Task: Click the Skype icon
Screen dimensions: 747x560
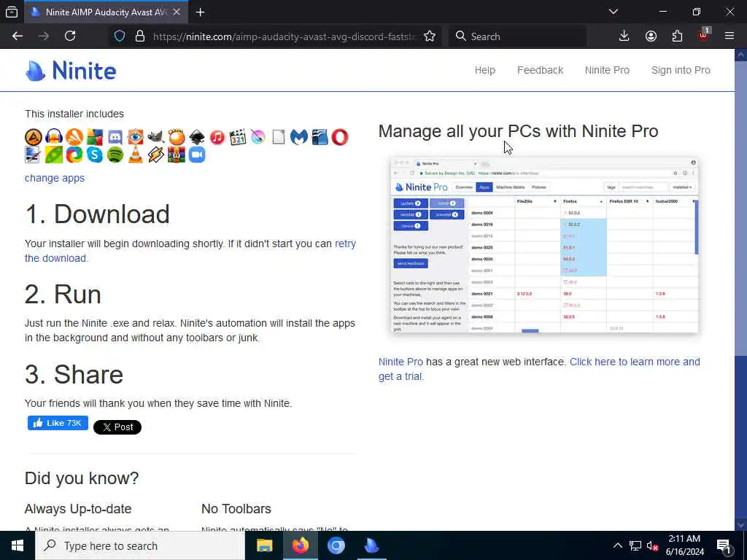Action: pyautogui.click(x=95, y=155)
